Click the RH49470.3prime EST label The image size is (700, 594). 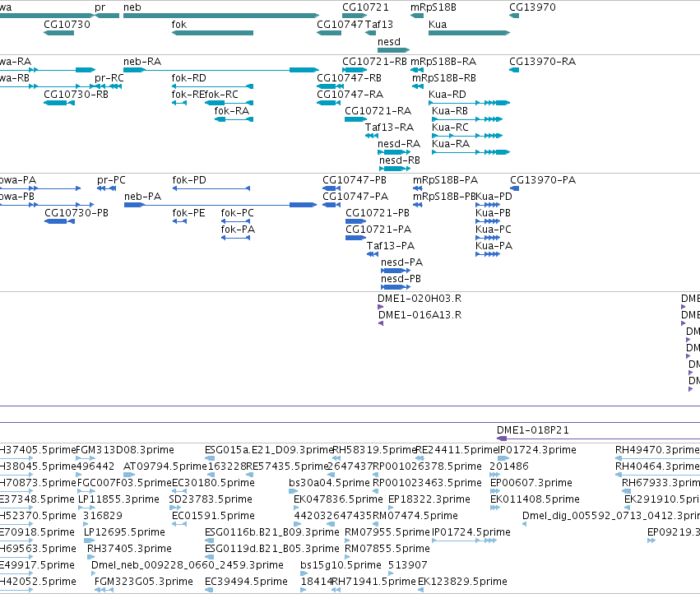coord(657,450)
